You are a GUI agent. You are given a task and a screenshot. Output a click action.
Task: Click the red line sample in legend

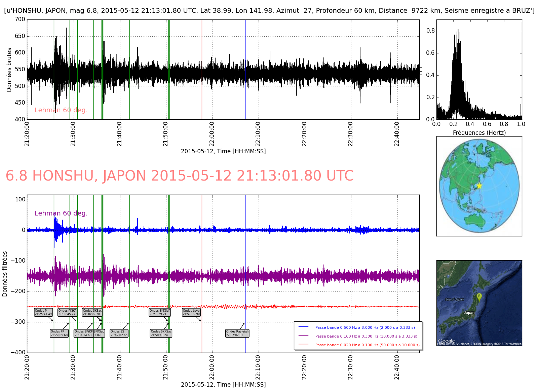303,345
